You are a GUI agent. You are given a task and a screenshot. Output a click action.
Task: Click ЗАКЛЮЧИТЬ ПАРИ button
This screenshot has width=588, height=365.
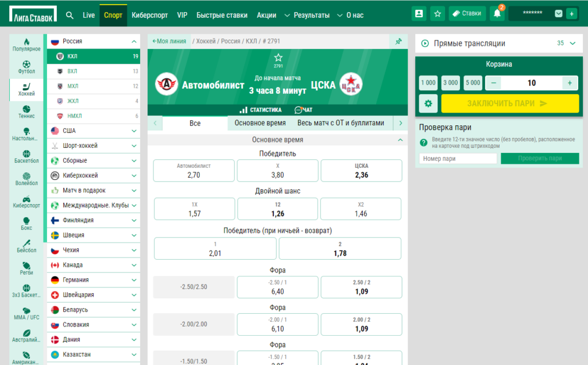(x=510, y=103)
